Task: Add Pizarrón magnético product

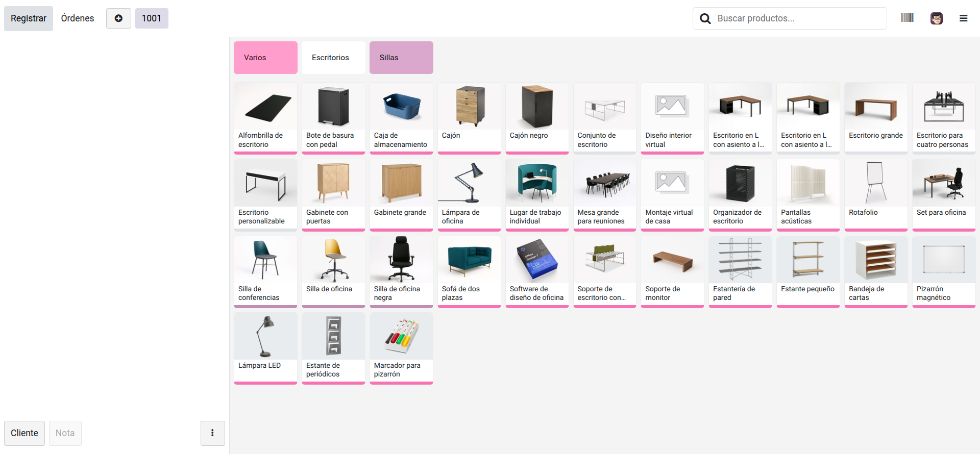Action: pyautogui.click(x=944, y=271)
